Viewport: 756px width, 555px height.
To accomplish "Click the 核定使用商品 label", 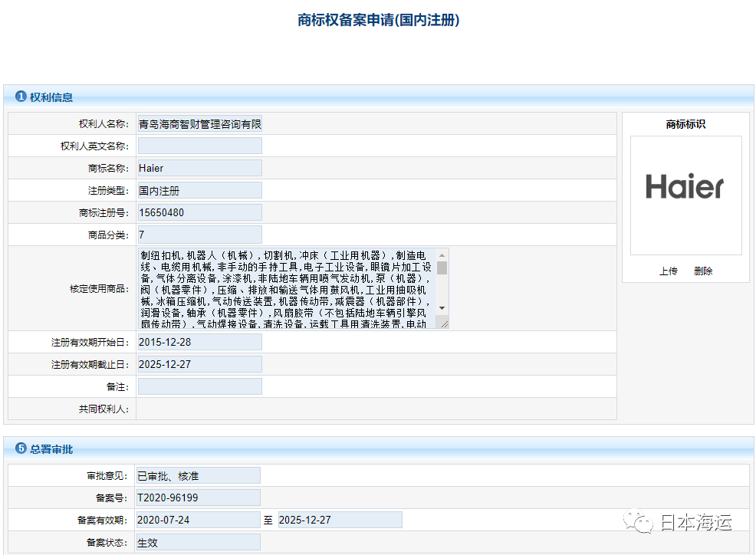I will point(100,289).
